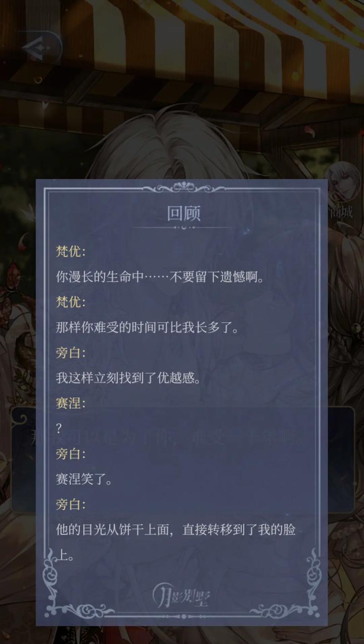Tap the back arrow icon at top-left
The height and width of the screenshot is (644, 364).
pos(40,46)
